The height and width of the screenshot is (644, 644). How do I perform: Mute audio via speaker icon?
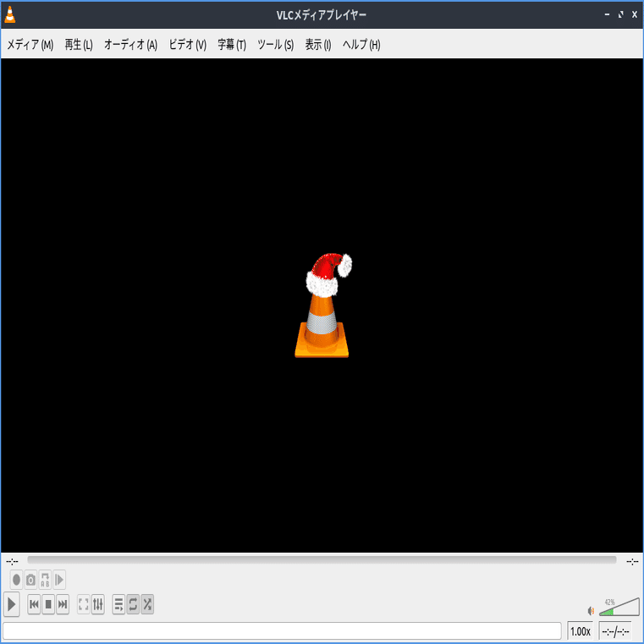(591, 611)
